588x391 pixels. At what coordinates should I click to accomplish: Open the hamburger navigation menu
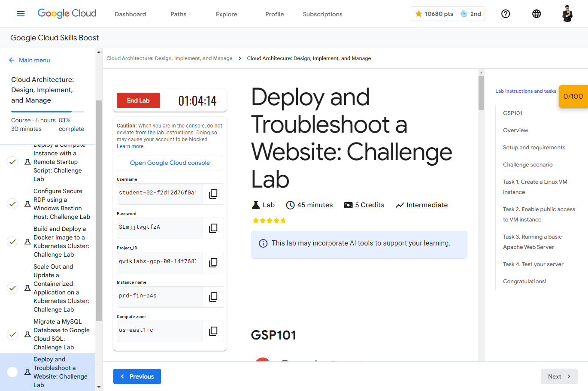click(x=21, y=14)
